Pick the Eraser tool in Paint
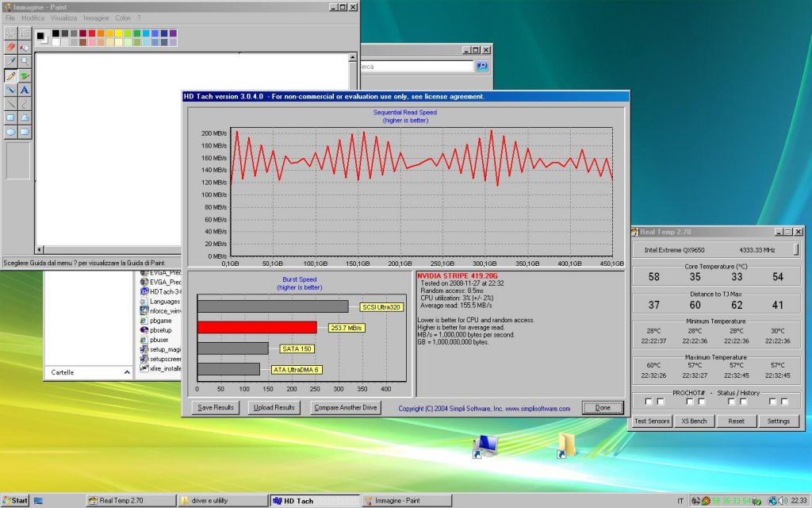The image size is (812, 508). pos(10,47)
